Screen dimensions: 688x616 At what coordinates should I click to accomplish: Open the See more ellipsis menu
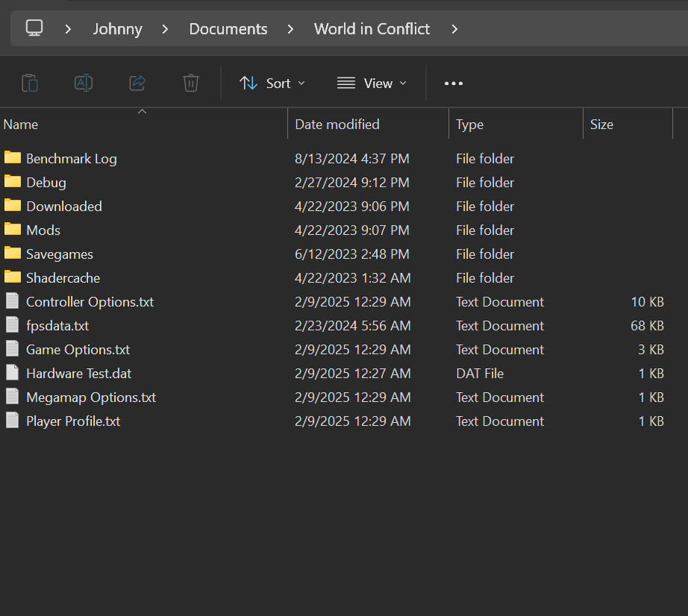click(453, 84)
